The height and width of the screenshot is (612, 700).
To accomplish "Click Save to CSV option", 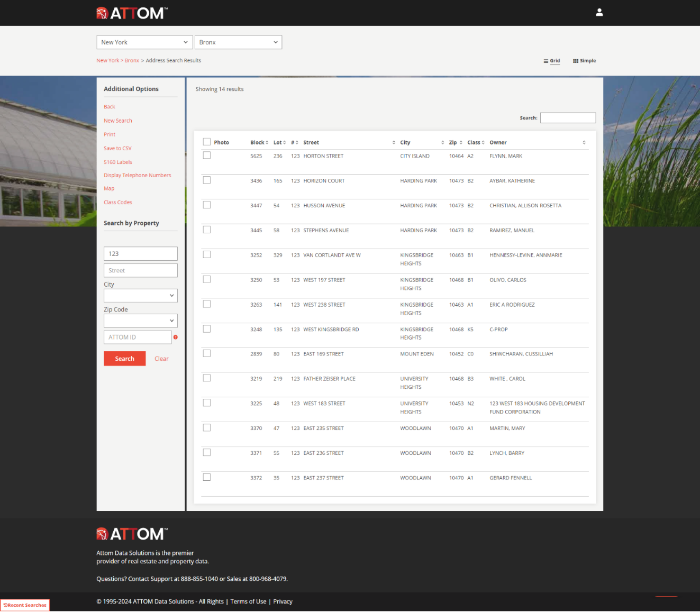I will [x=117, y=149].
